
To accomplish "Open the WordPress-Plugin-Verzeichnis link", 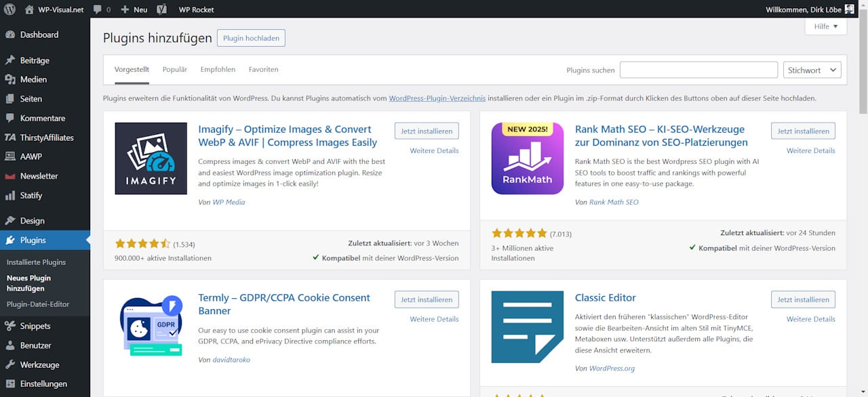I will coord(437,98).
